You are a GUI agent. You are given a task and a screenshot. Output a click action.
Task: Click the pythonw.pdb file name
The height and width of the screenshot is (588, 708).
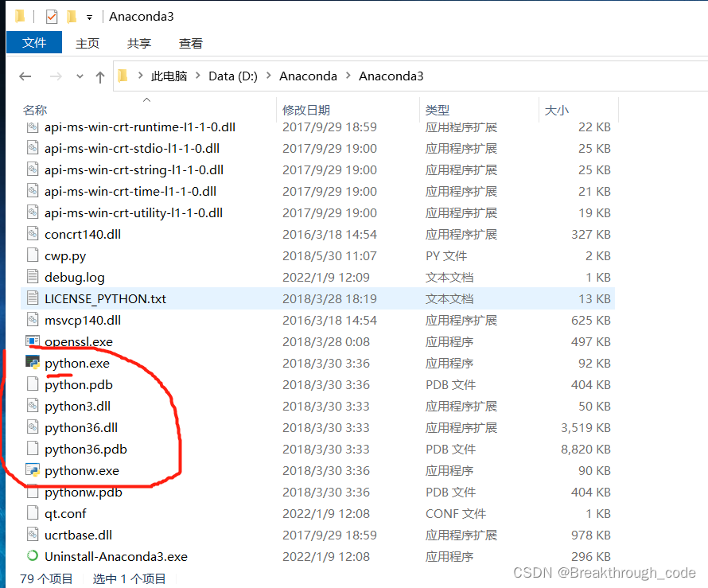(84, 493)
